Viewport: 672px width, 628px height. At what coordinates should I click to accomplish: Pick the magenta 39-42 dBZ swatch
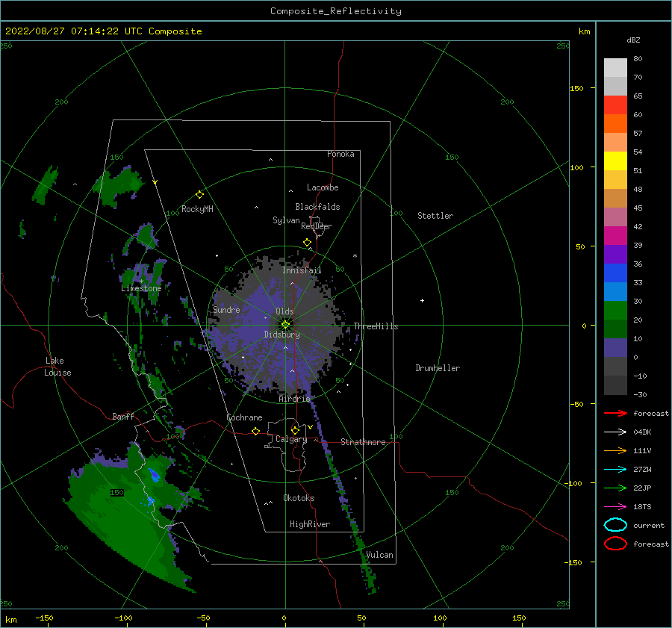pyautogui.click(x=615, y=236)
